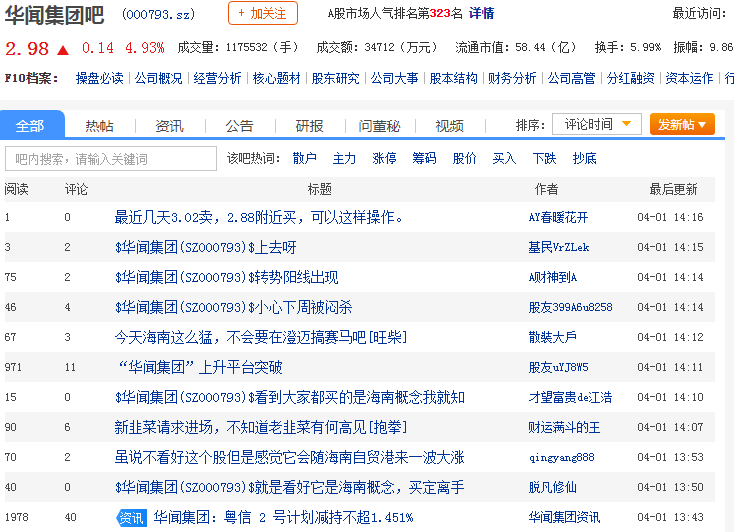Open author profile 股友uYJ8W5

(x=558, y=367)
